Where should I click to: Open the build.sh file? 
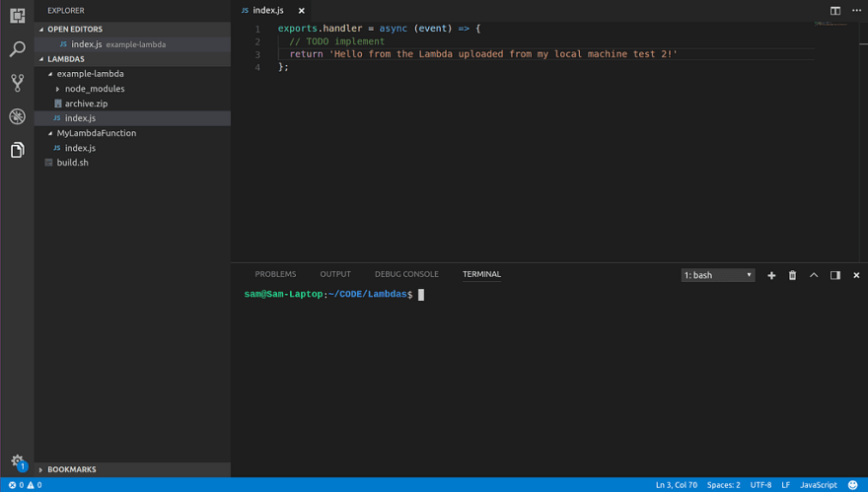[x=132, y=163]
